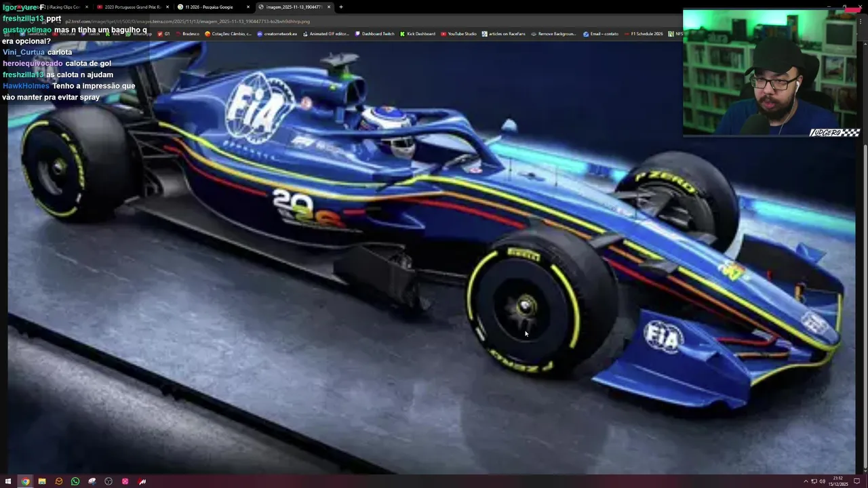Open the orange mail app in taskbar
This screenshot has height=488, width=868.
59,481
